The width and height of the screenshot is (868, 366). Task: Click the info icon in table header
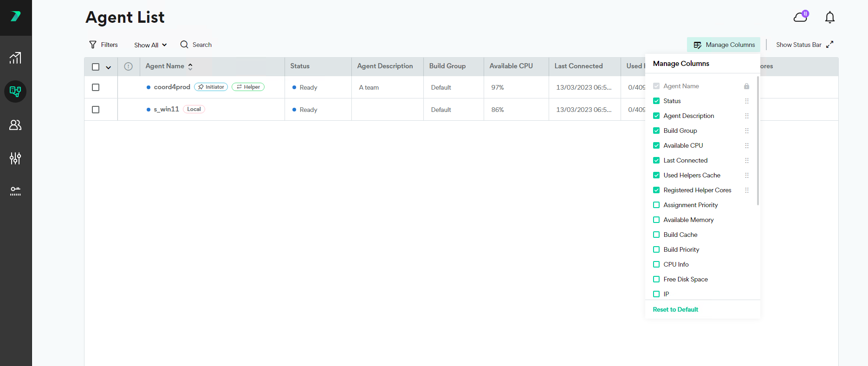tap(129, 66)
